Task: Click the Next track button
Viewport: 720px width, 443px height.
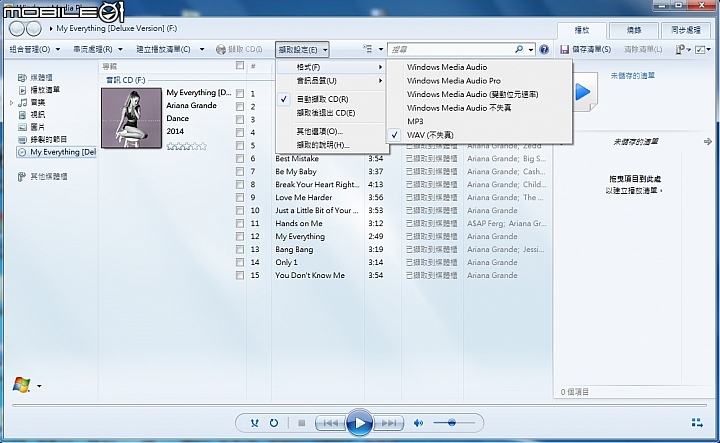Action: pyautogui.click(x=389, y=423)
